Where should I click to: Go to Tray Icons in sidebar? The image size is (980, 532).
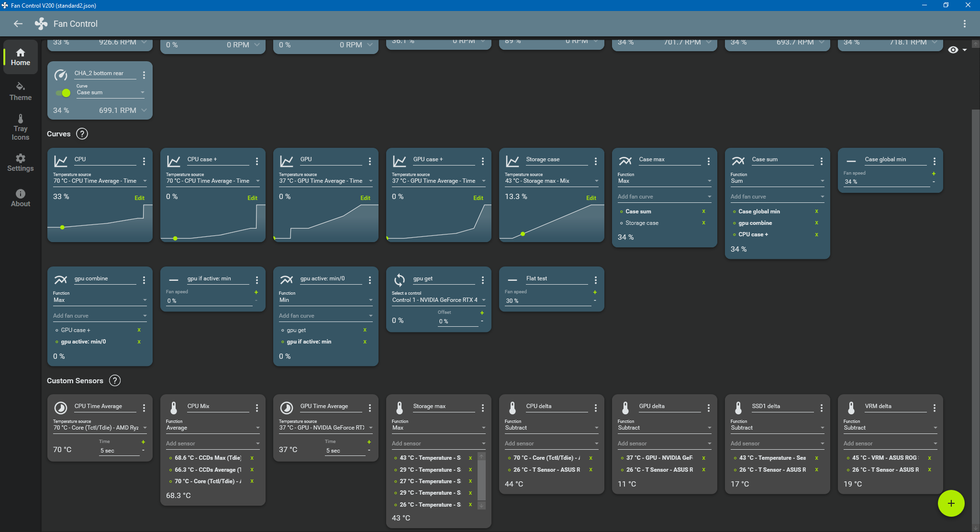pos(20,127)
